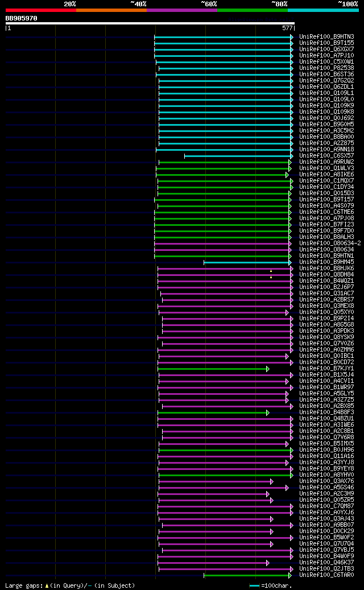This screenshot has width=364, height=590.
Task: Click the green alignment bar for UniRef100_C6TAR0
Action: (x=247, y=575)
